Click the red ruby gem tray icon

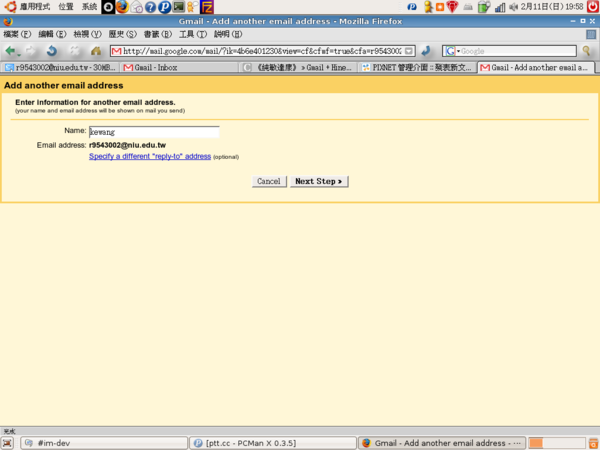coord(452,7)
